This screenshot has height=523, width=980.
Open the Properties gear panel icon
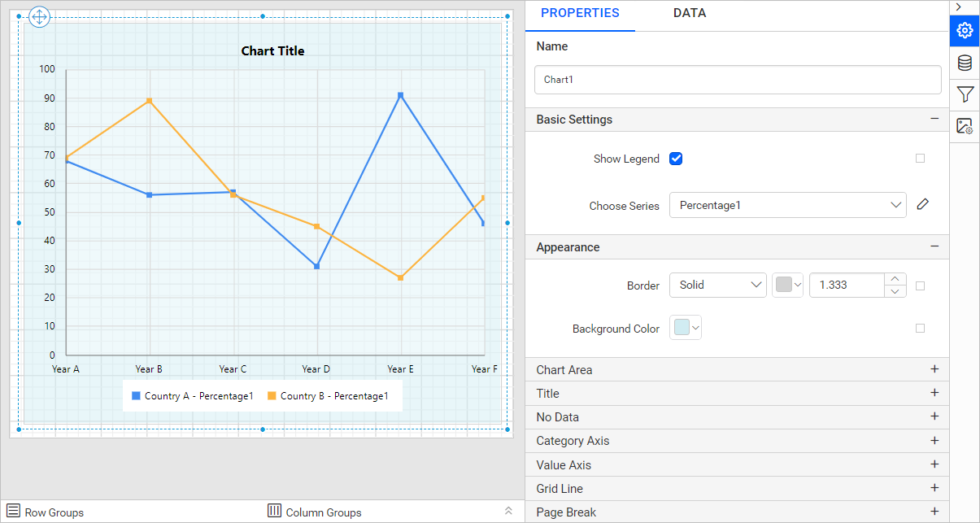[x=965, y=31]
